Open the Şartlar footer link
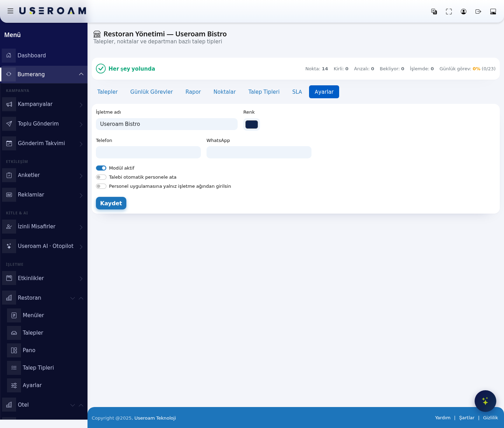Image resolution: width=504 pixels, height=428 pixels. pyautogui.click(x=467, y=418)
